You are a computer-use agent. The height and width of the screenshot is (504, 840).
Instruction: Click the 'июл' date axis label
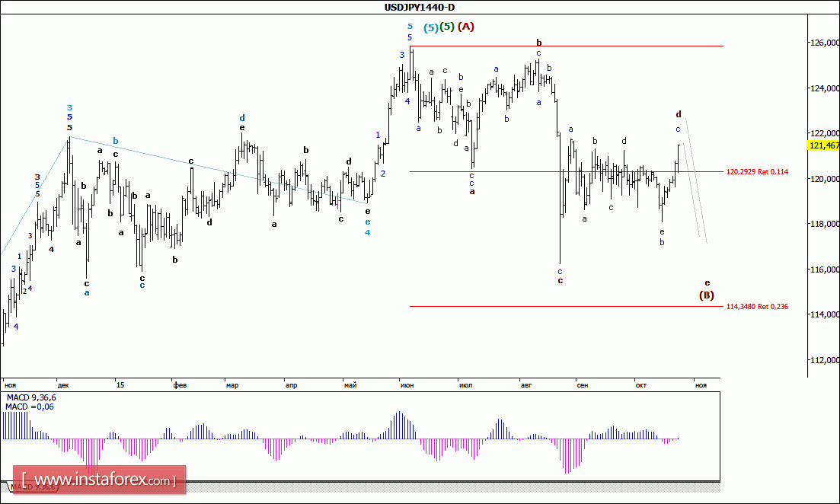[465, 385]
